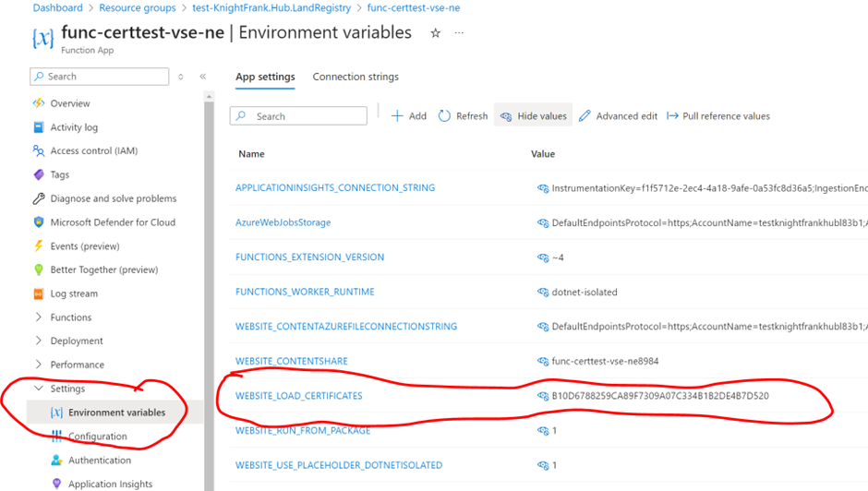The height and width of the screenshot is (491, 868).
Task: Sort by Value column header
Action: coord(543,154)
